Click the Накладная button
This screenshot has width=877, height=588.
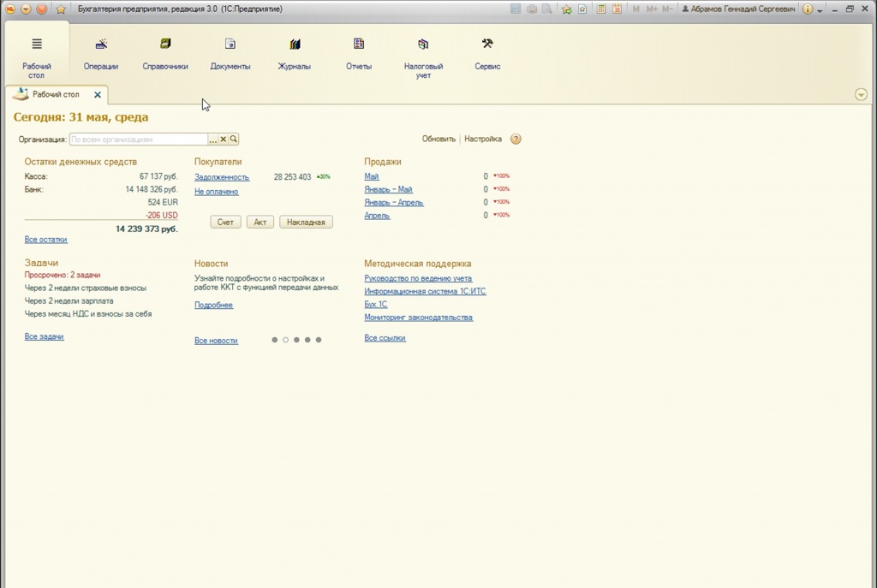[306, 222]
